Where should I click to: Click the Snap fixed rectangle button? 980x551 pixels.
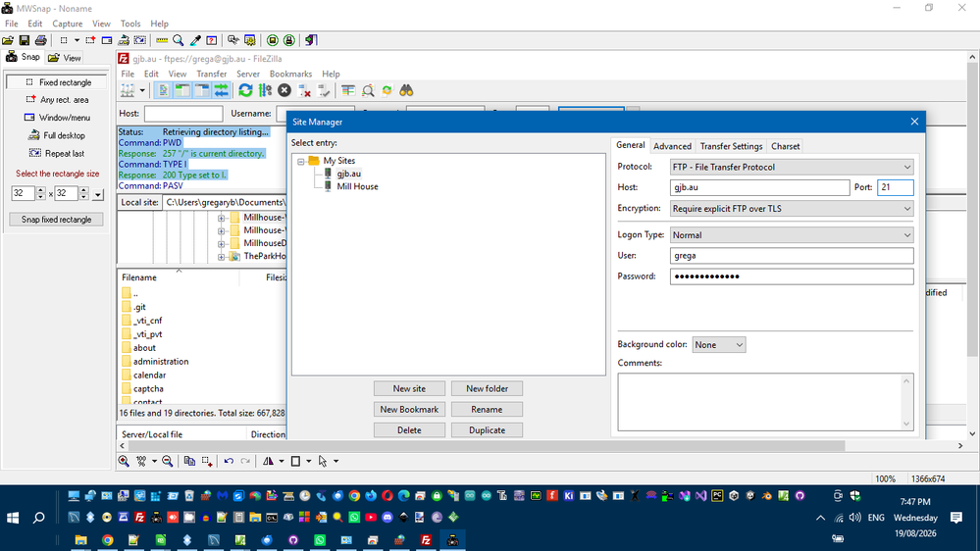pyautogui.click(x=56, y=220)
